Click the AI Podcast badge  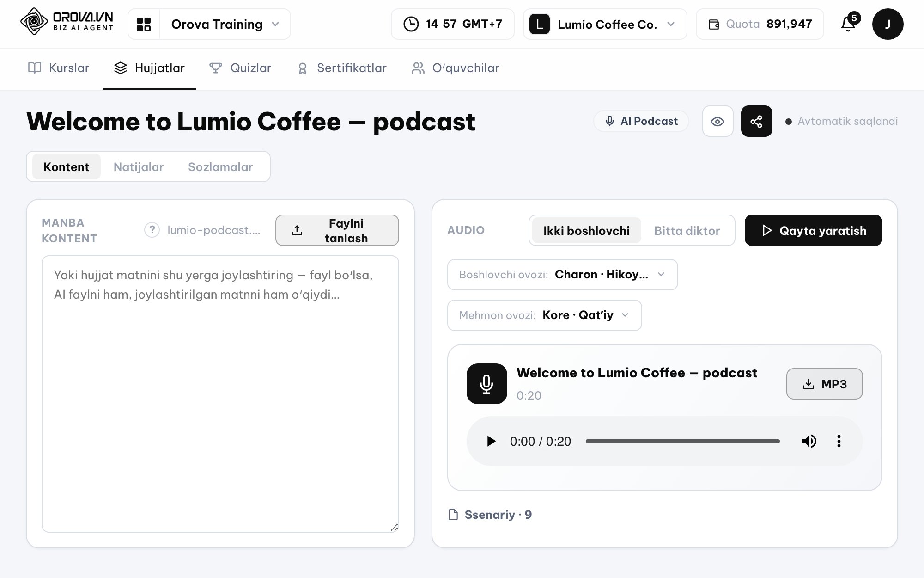pyautogui.click(x=641, y=121)
